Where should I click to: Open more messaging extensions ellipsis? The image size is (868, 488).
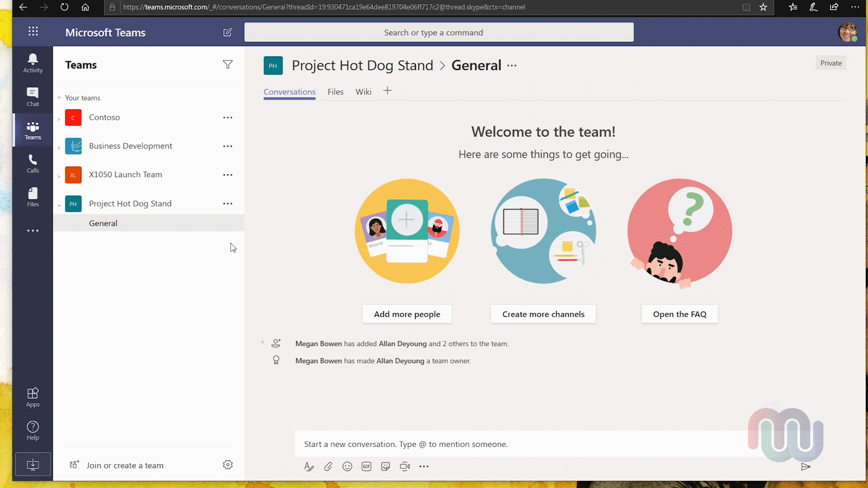[x=424, y=467]
